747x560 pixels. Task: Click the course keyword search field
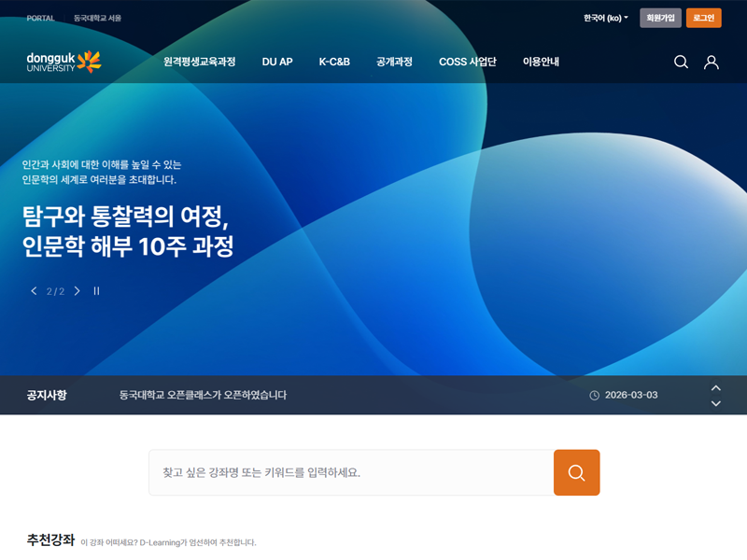pos(350,472)
